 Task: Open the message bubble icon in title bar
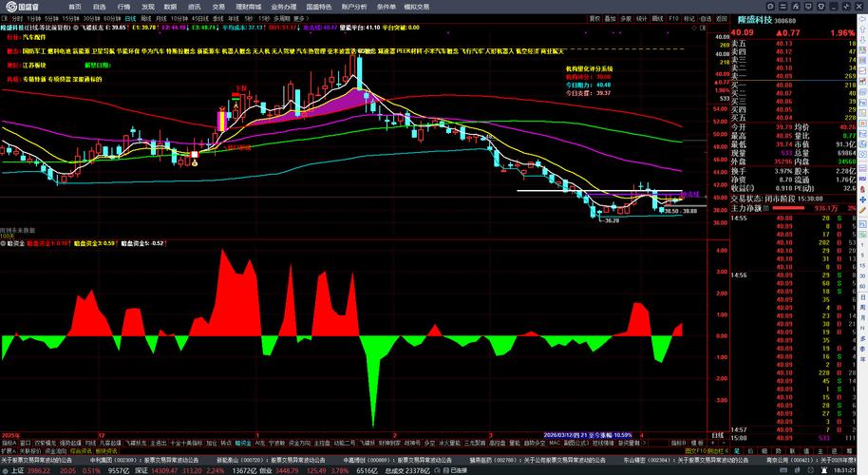770,7
